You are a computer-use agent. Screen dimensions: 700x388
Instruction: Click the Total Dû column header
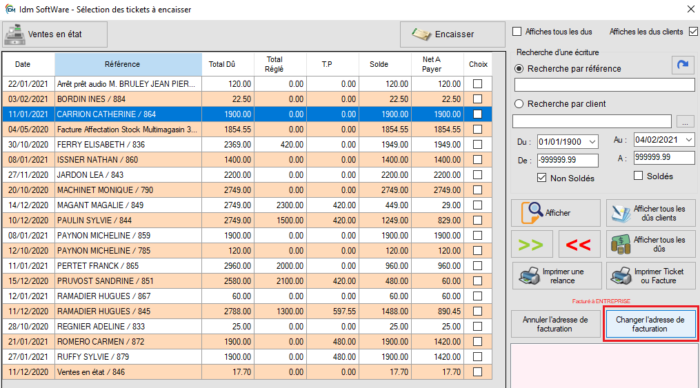pyautogui.click(x=228, y=64)
